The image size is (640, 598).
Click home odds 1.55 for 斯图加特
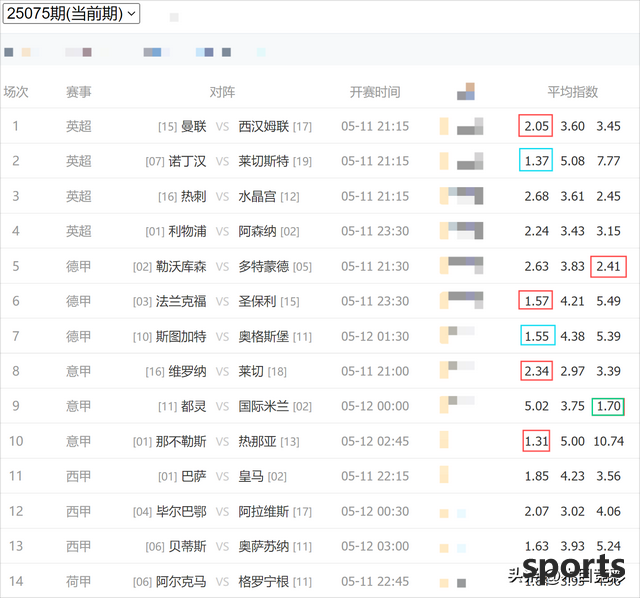point(538,335)
